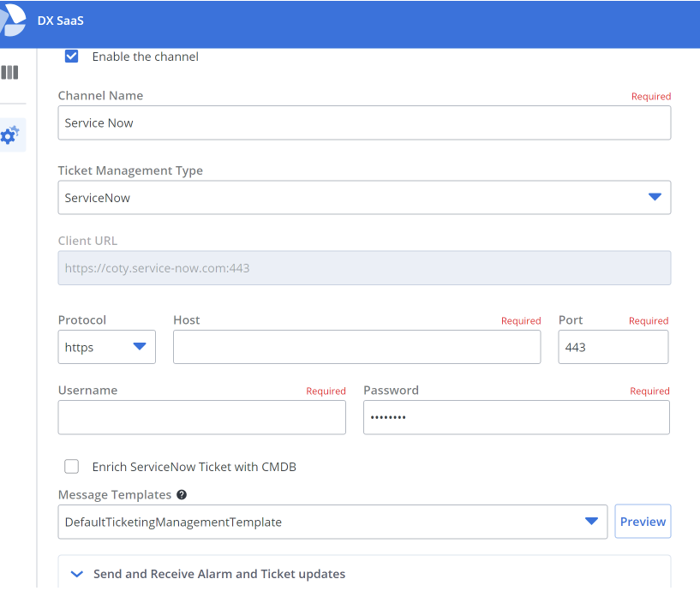Click the Enrich ServiceNow Ticket label text
The image size is (700, 603).
194,467
